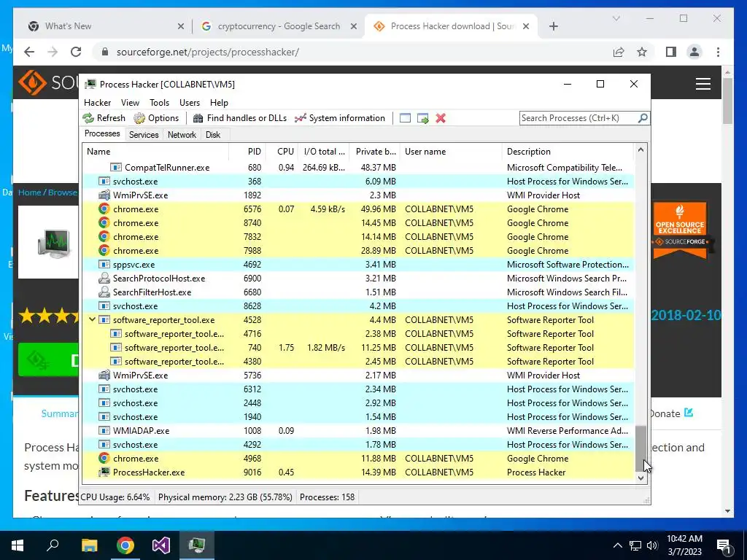The image size is (747, 560).
Task: Open a new Chrome tab
Action: (553, 26)
